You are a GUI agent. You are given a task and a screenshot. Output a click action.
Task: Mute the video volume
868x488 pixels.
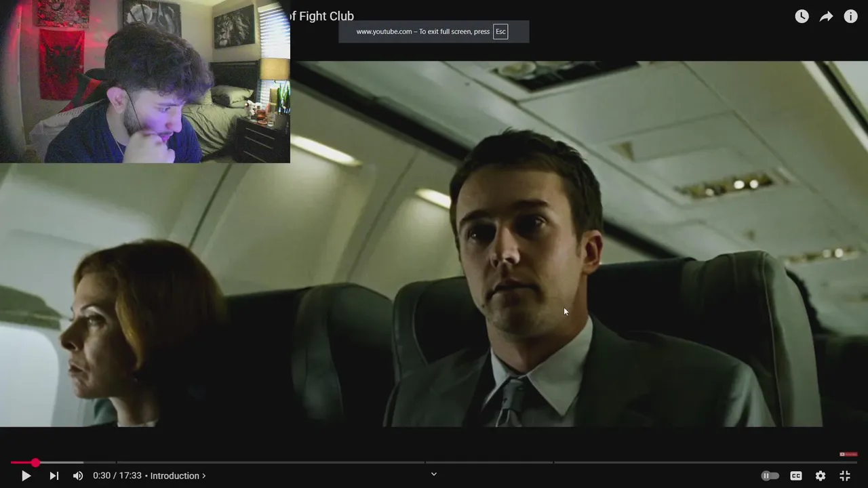[x=78, y=476]
